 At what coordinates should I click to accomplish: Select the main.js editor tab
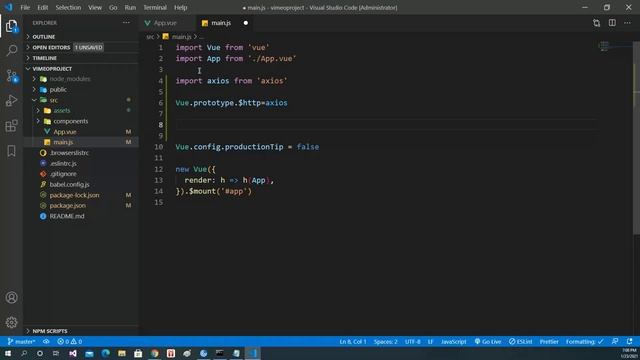click(221, 23)
